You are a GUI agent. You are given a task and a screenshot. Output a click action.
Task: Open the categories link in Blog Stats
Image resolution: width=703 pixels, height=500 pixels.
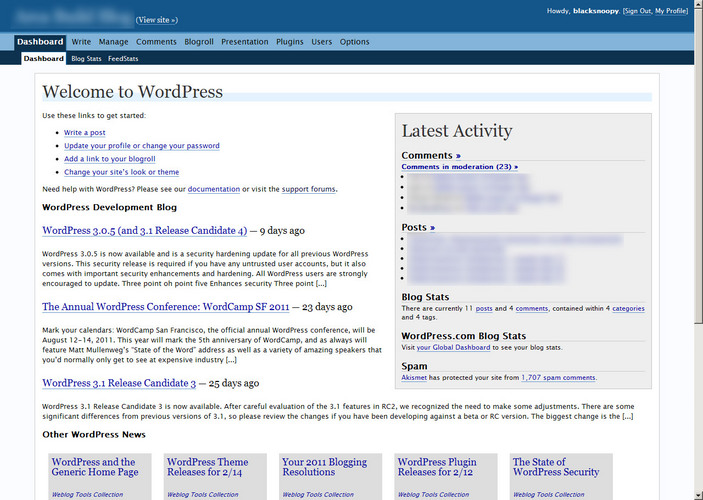point(628,309)
